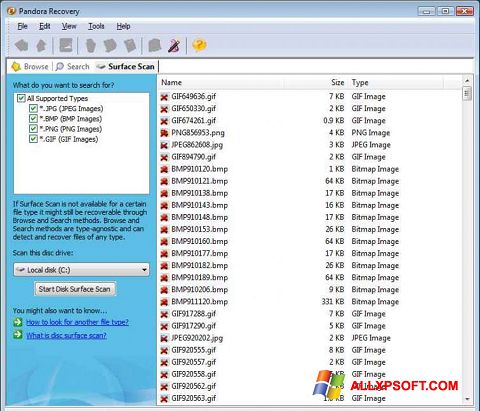Uncheck All Supported Types checkbox
Screen dimensions: 480x411
(21, 98)
